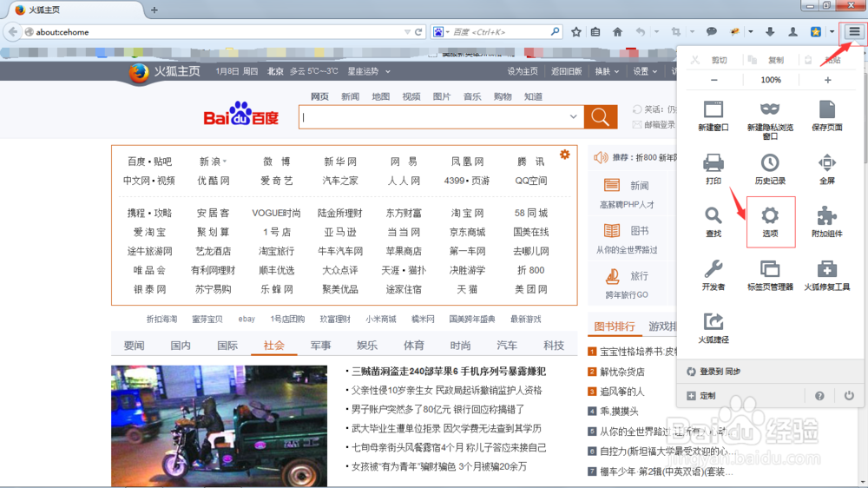Open book rank item 追风筝的人

click(622, 392)
